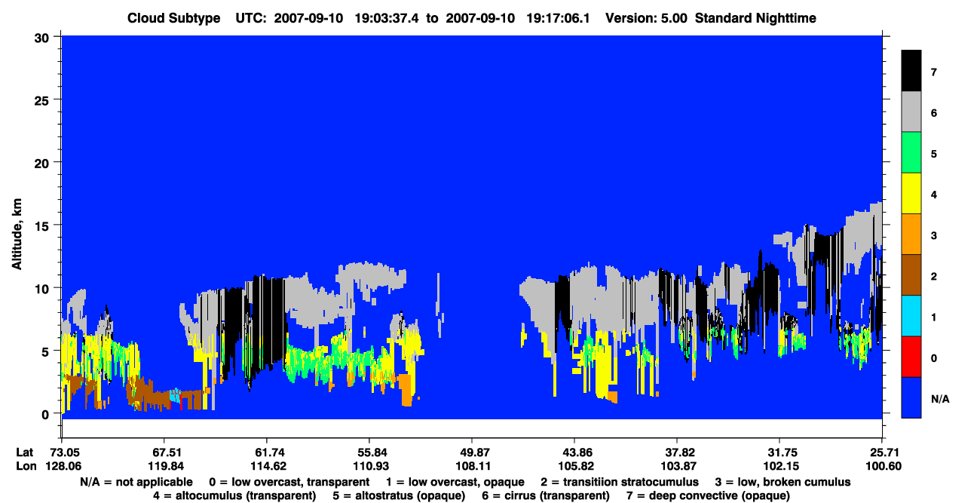Click the colorbar label 'N/A'
This screenshot has width=980, height=503.
click(939, 398)
